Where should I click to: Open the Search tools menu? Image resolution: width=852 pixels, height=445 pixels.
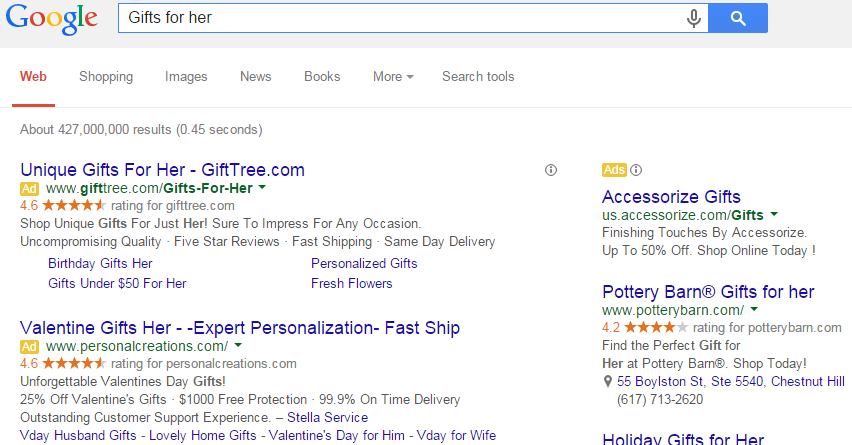478,77
